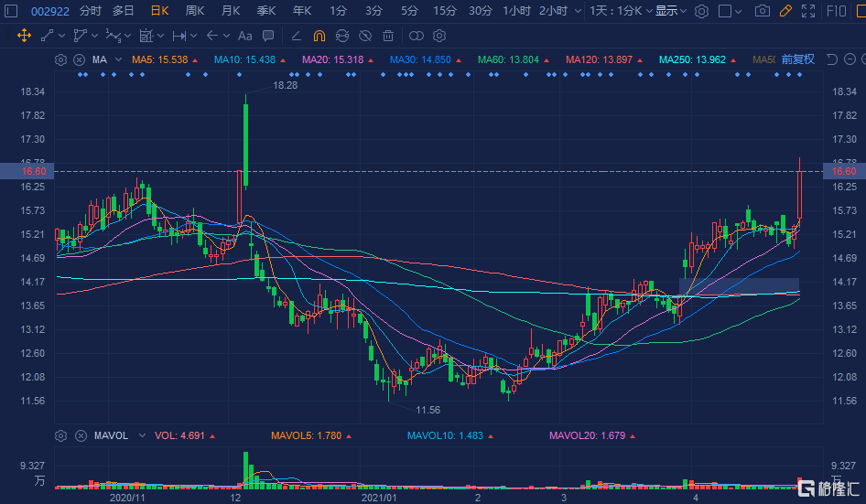Delete drawings with trash icon
866x504 pixels.
tap(388, 36)
